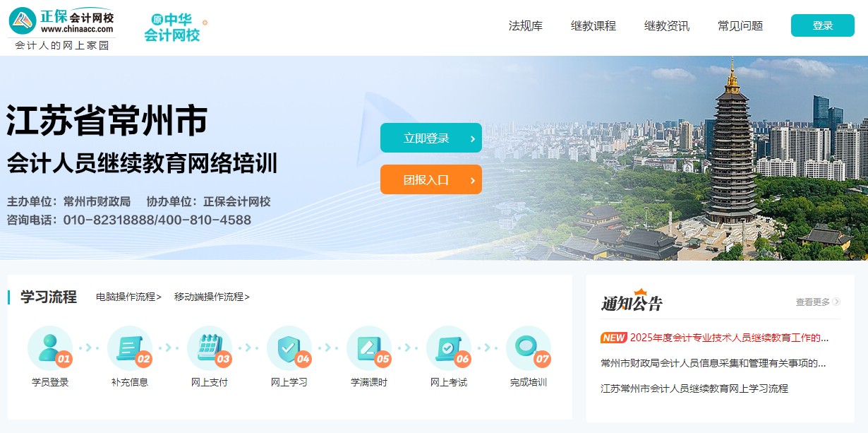
Task: Open the 继教课程 menu item
Action: point(593,26)
